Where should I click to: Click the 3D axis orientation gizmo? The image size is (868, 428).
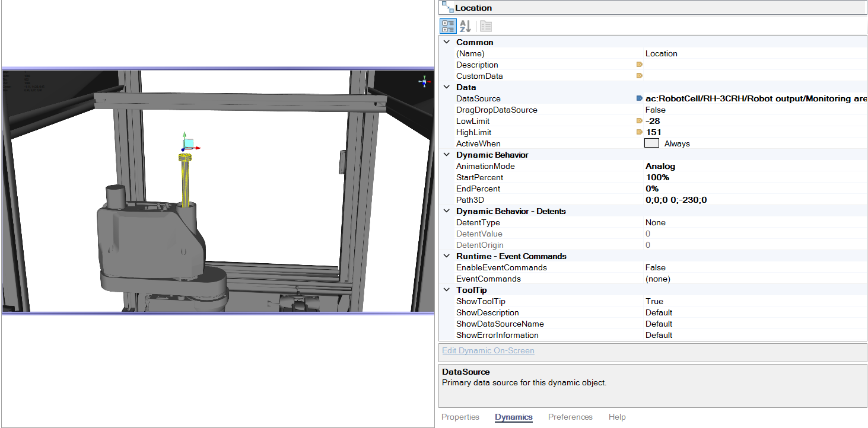point(424,81)
